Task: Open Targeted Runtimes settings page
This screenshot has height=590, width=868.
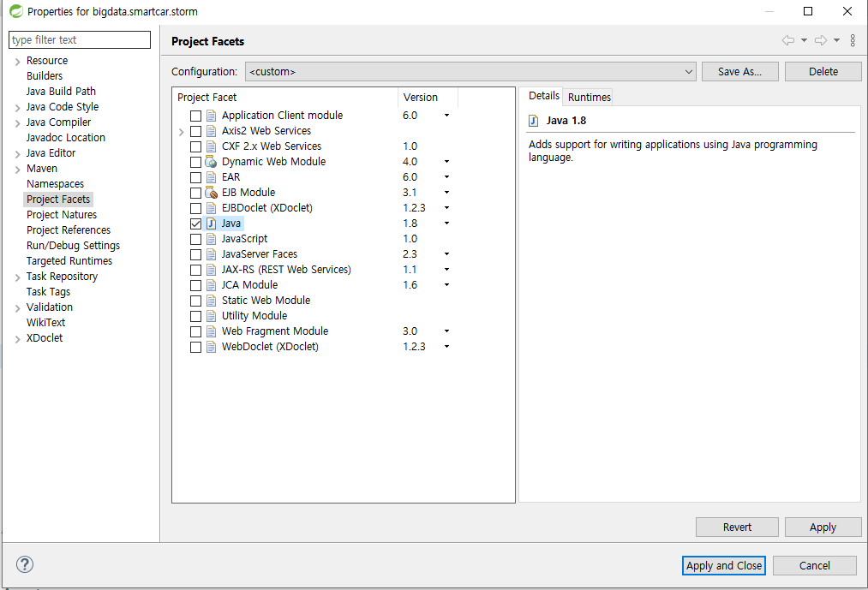Action: point(69,260)
